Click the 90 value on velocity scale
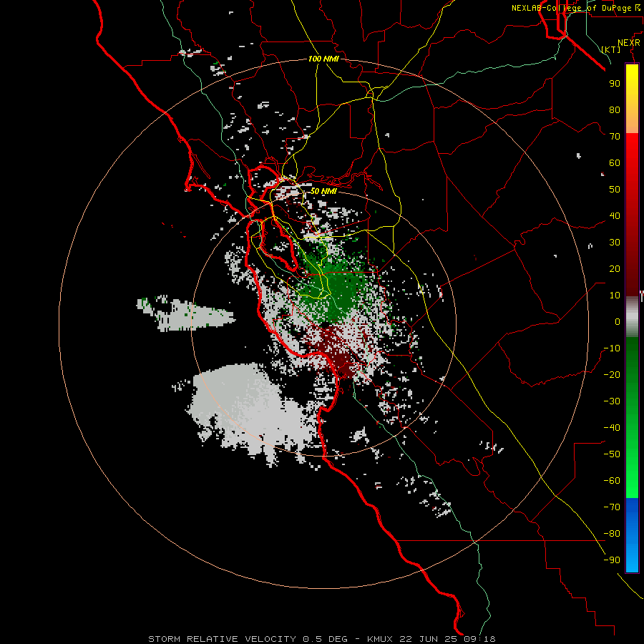Screen dimensions: 644x644 click(x=615, y=84)
